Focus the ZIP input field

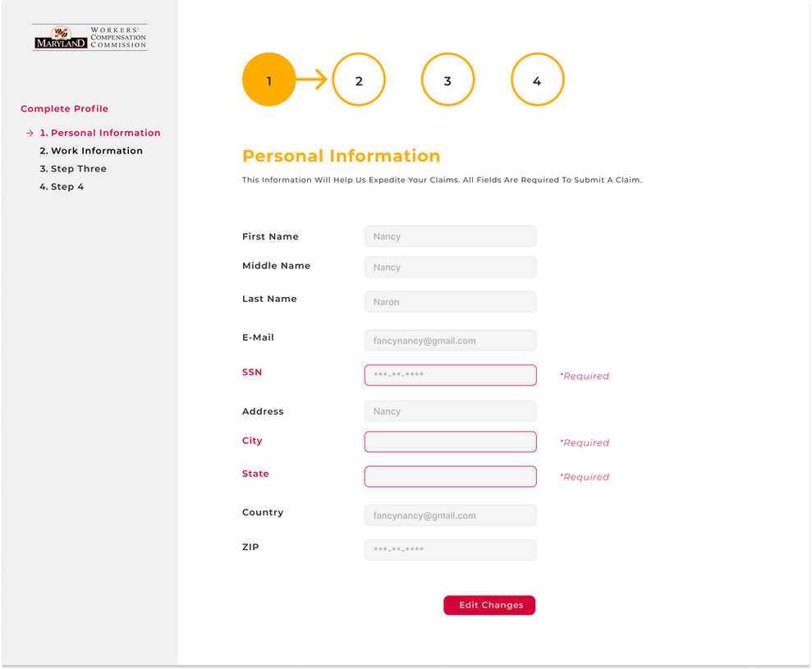[x=450, y=550]
